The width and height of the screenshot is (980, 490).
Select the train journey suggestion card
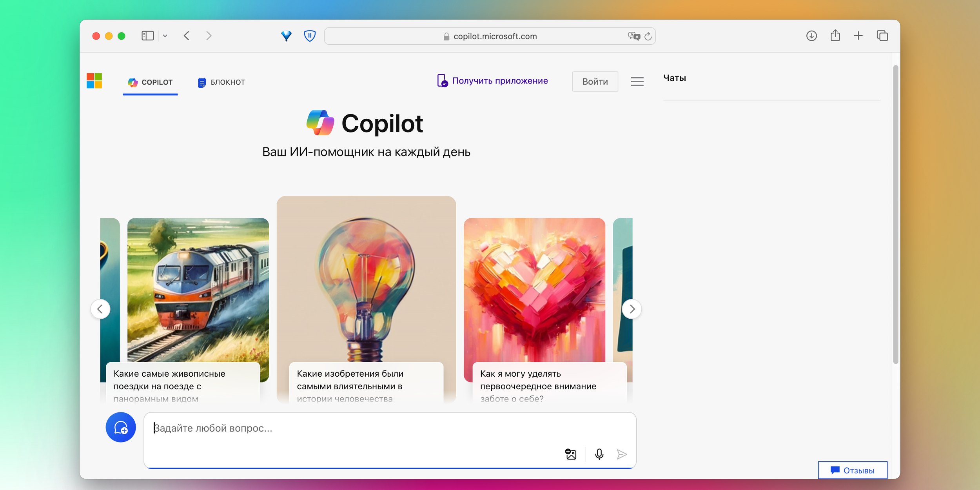198,300
